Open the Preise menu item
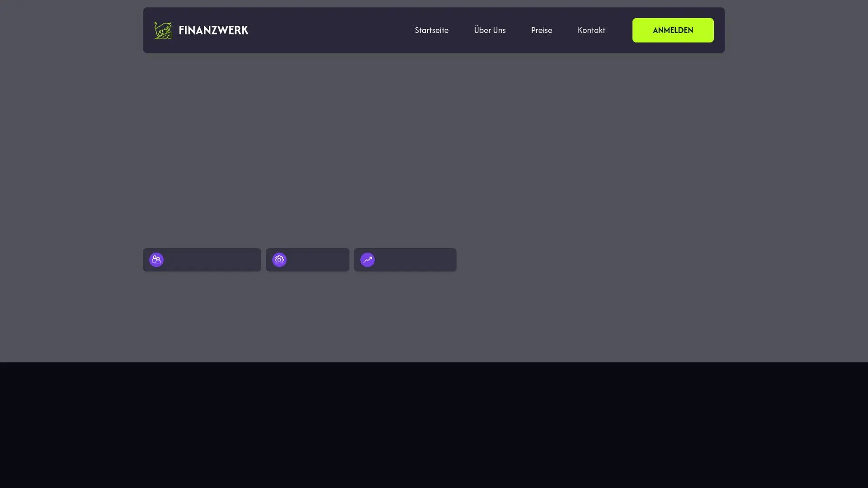 541,30
